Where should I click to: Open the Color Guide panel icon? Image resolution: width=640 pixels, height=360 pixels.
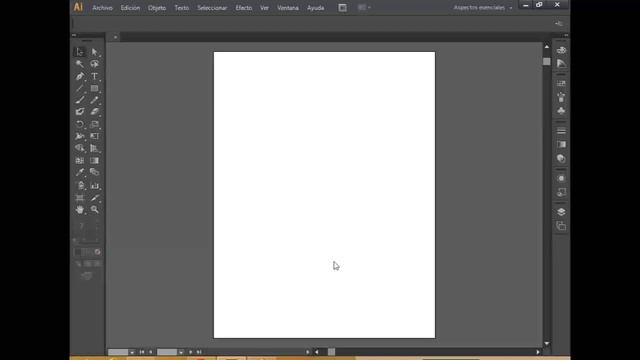pos(561,64)
